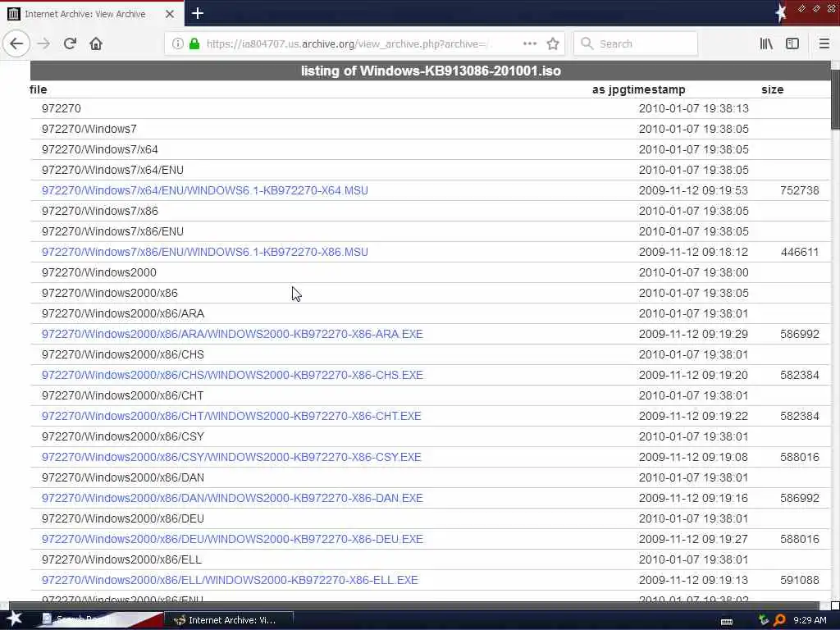Select the 972270/Windows2000 folder row text
Screen dimensions: 840x630
coord(99,272)
